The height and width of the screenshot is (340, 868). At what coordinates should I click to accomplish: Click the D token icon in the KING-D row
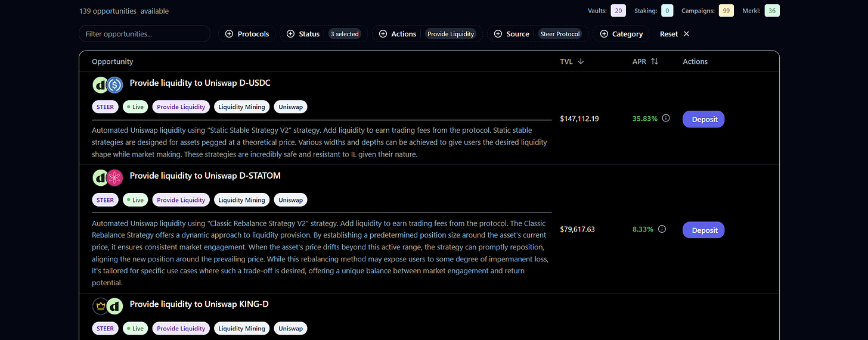[x=114, y=306]
